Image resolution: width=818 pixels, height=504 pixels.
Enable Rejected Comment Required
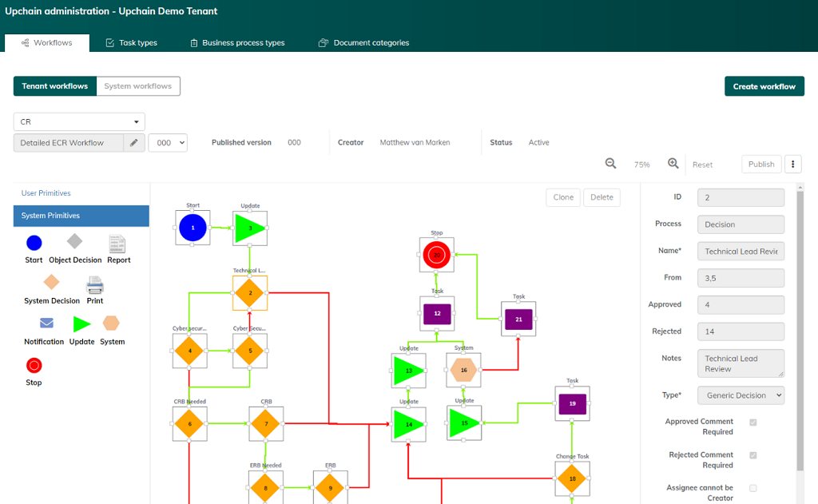752,455
